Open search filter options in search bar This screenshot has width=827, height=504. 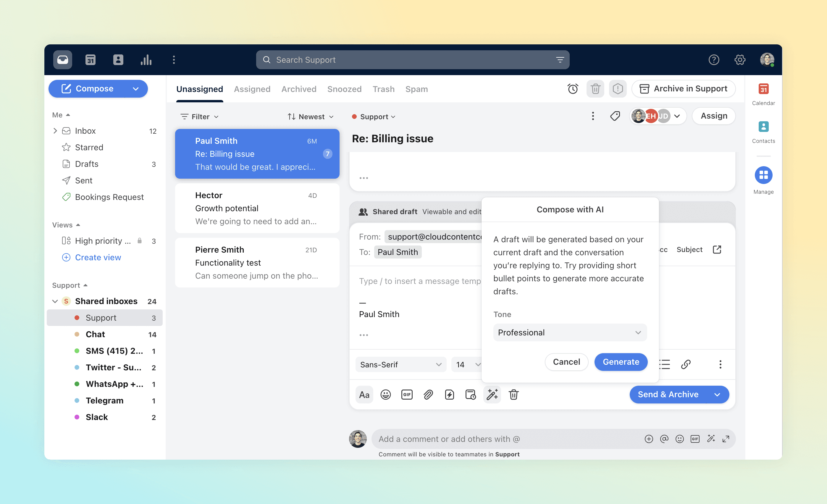560,60
